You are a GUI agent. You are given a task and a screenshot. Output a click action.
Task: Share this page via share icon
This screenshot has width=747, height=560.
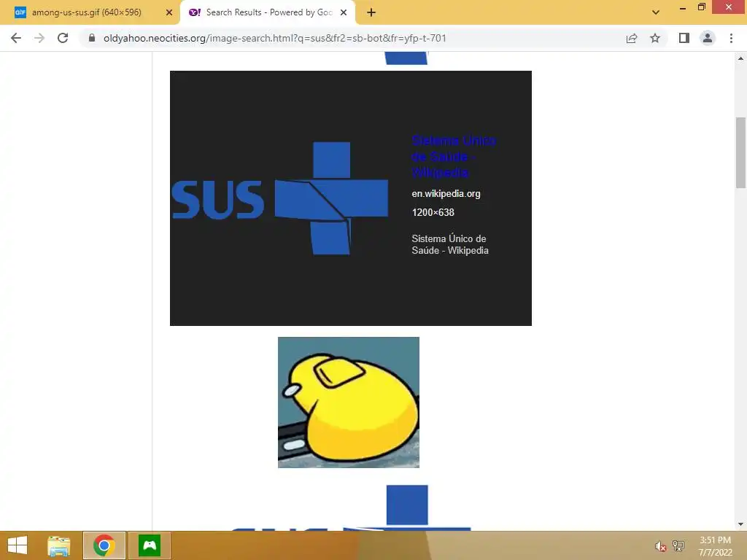point(632,38)
